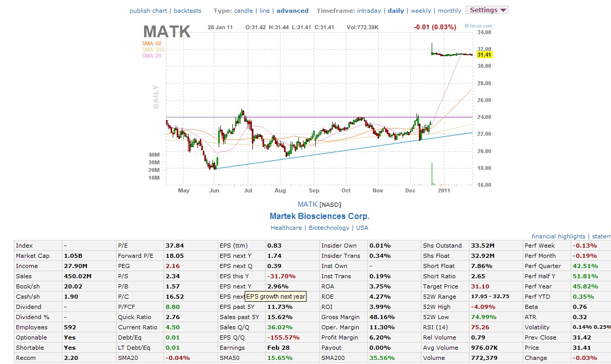Choose the monthly timeframe

tap(449, 11)
